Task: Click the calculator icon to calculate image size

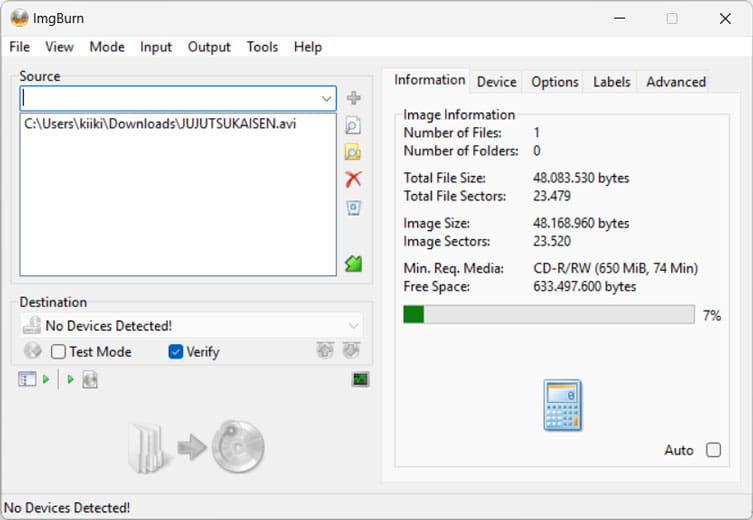Action: pyautogui.click(x=562, y=405)
